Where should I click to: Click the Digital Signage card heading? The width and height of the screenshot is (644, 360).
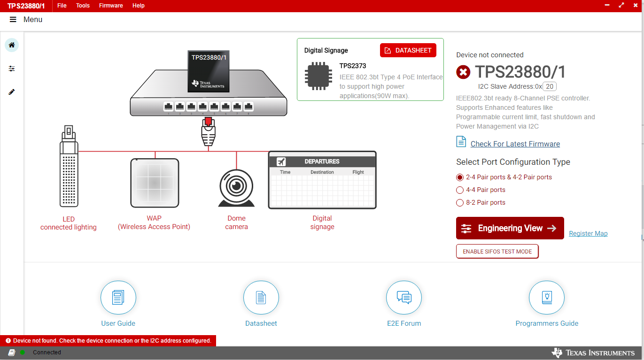[326, 50]
